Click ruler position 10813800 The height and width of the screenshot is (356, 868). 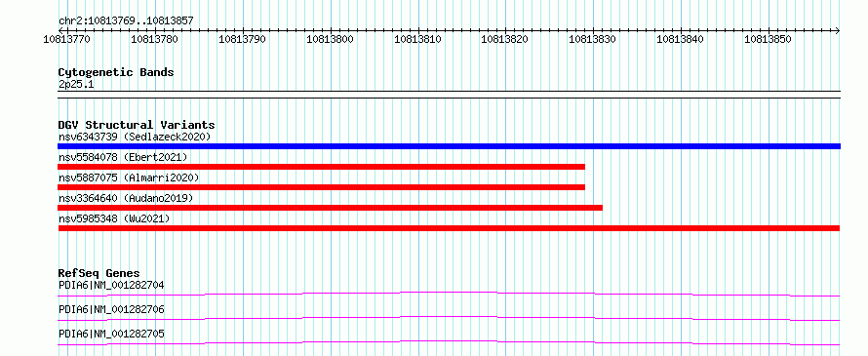330,39
